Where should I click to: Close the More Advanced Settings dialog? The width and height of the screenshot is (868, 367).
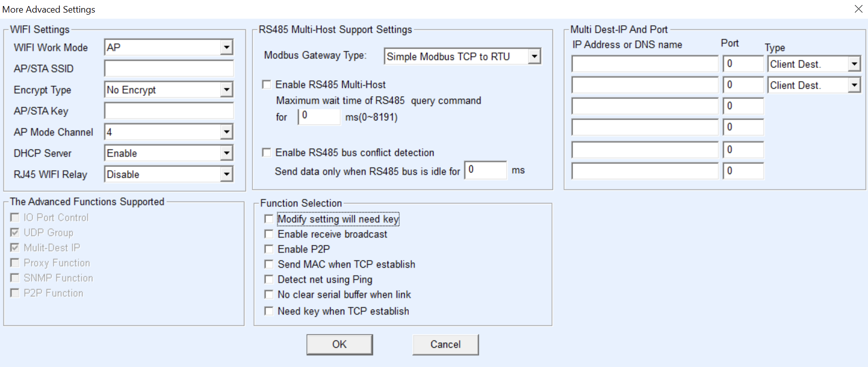858,9
